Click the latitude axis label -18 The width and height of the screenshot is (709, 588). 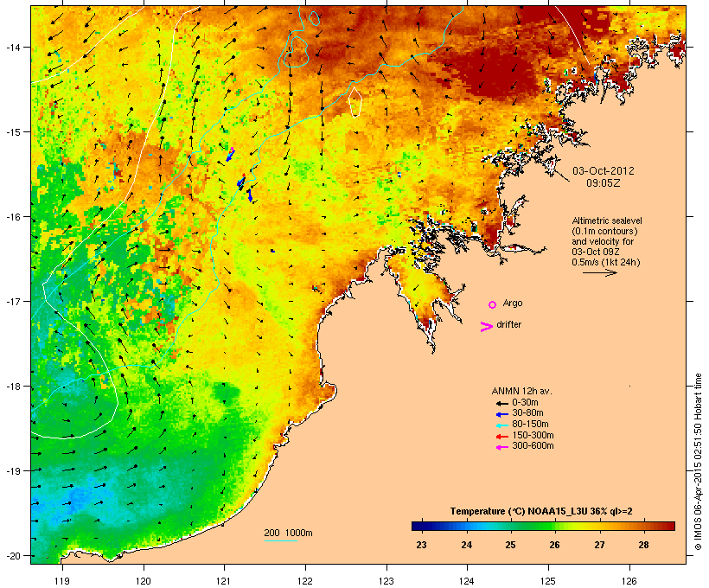pos(12,387)
